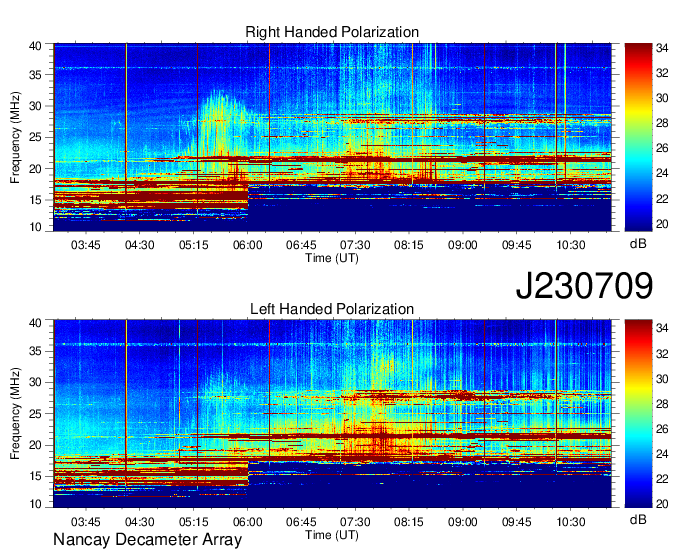Click "04:30" time tick on Right Handed plot
The width and height of the screenshot is (680, 552).
coord(140,245)
